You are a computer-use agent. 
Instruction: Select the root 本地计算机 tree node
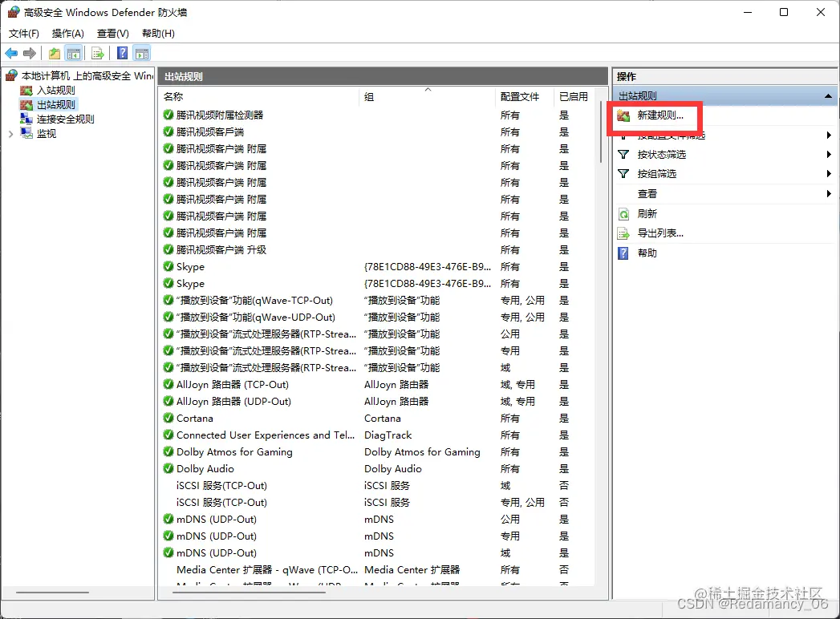coord(87,75)
